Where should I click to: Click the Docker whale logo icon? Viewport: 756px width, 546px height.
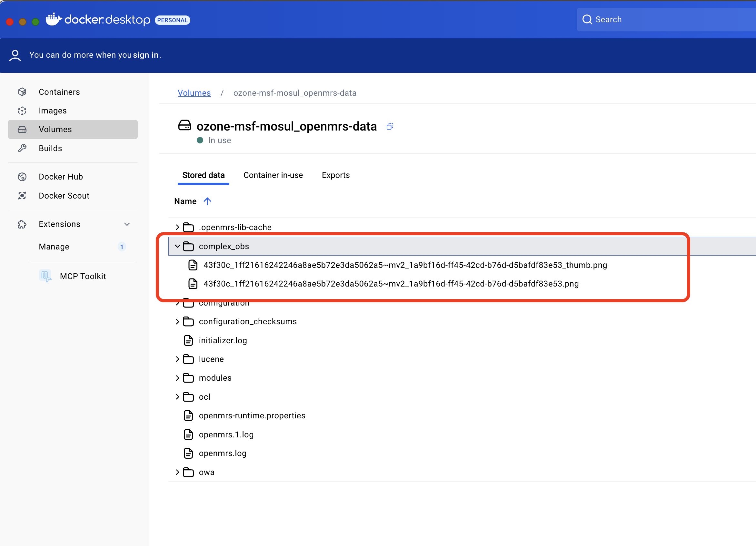(x=54, y=19)
